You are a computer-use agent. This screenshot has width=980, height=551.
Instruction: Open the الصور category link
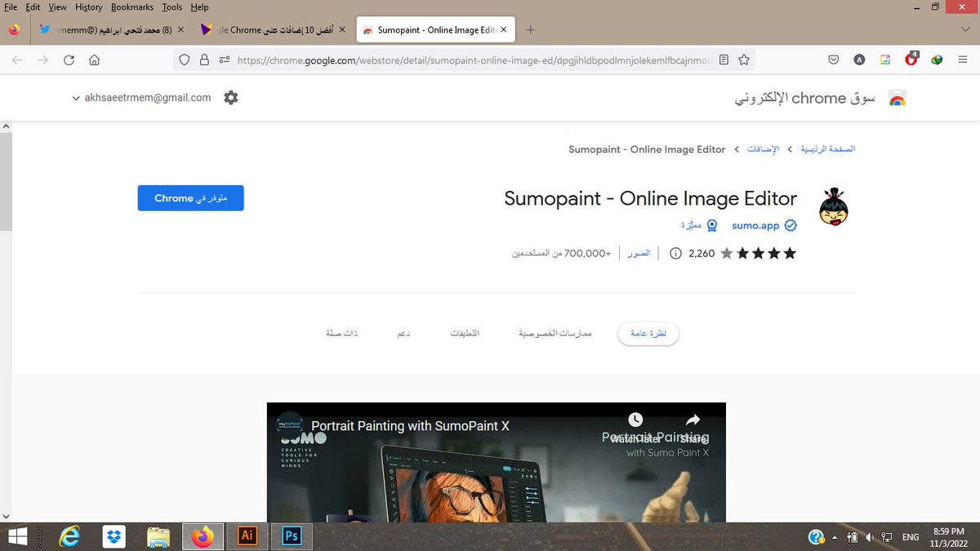(x=639, y=253)
